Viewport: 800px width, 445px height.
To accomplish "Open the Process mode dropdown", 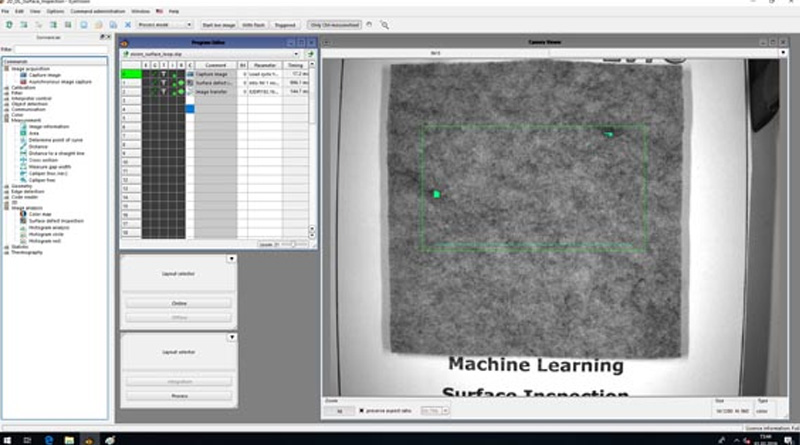I will pos(165,24).
